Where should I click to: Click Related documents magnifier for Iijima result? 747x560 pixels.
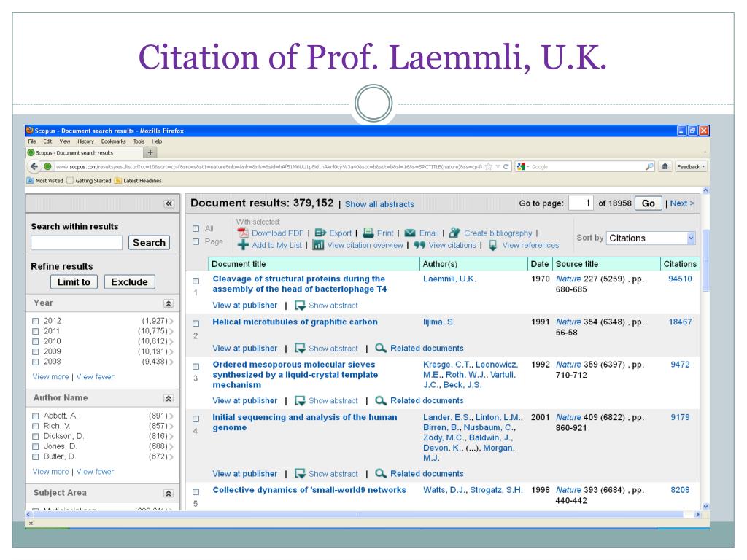click(380, 348)
